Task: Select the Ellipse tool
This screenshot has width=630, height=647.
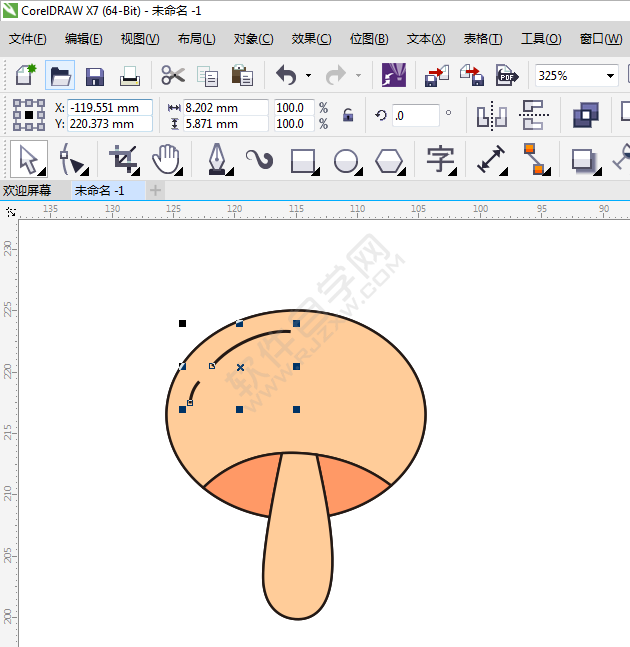Action: (x=346, y=160)
